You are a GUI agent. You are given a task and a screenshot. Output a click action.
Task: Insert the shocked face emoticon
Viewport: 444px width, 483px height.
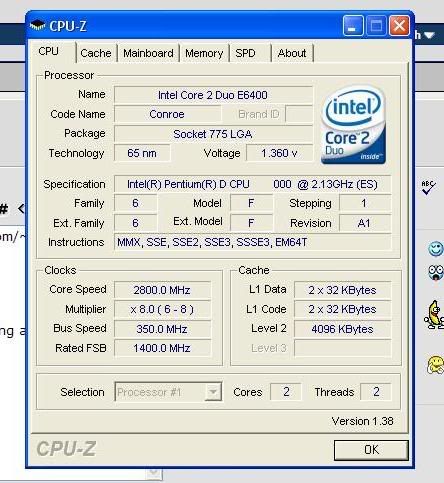click(x=436, y=273)
